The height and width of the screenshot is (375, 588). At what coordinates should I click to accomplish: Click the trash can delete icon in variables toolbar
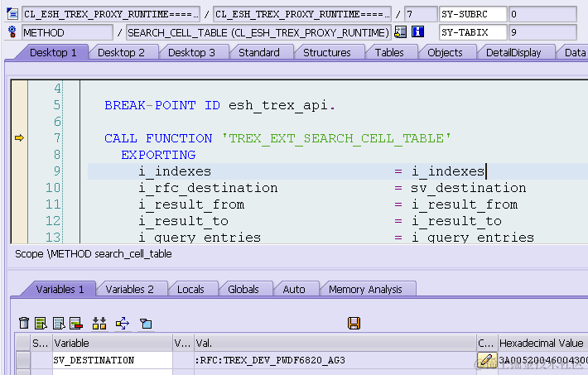(24, 323)
